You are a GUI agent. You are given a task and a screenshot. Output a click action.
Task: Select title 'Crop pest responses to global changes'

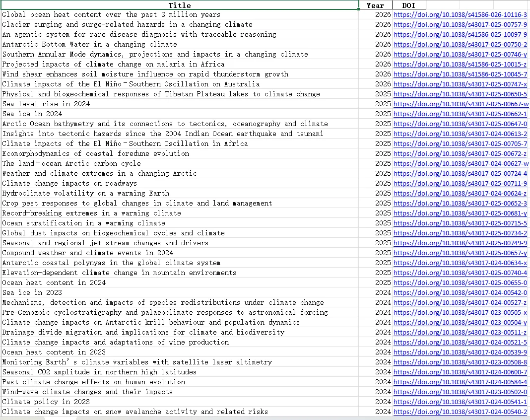pos(137,203)
